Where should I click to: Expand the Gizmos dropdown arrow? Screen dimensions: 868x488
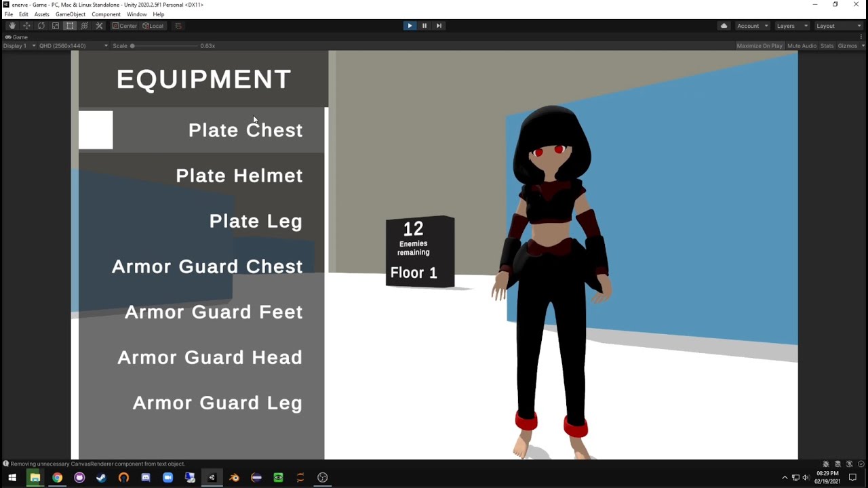pyautogui.click(x=861, y=46)
